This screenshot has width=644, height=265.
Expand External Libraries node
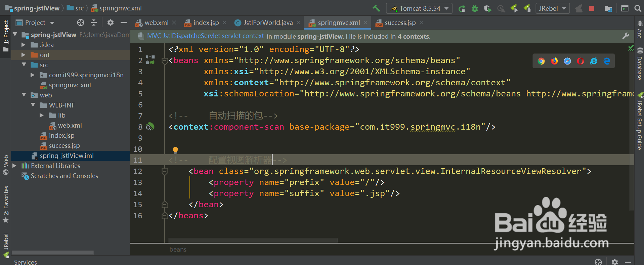14,166
